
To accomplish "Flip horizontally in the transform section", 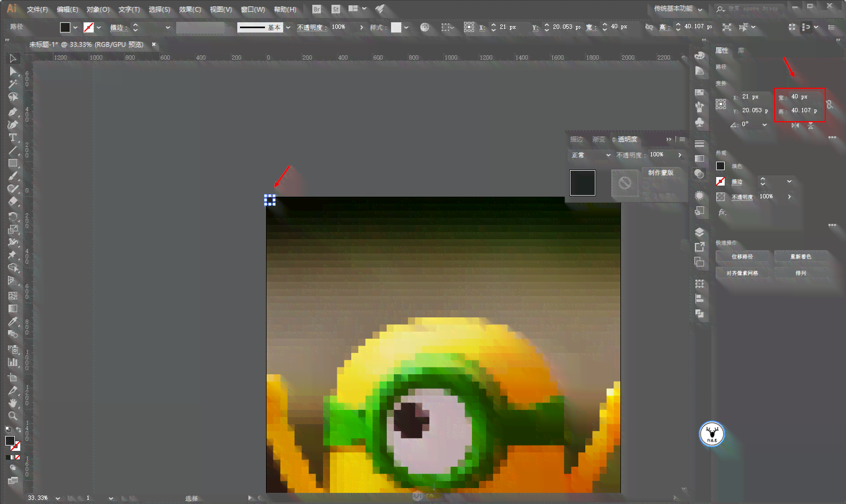I will point(795,125).
